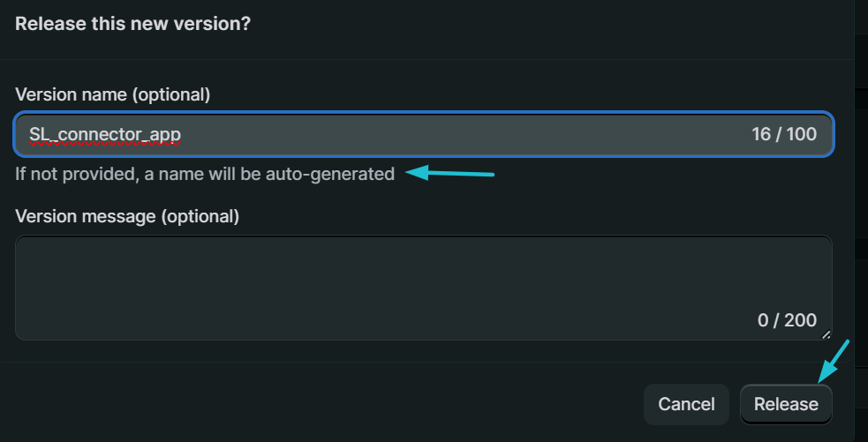Click the "Version message (optional)" label
The width and height of the screenshot is (868, 442).
tap(126, 215)
